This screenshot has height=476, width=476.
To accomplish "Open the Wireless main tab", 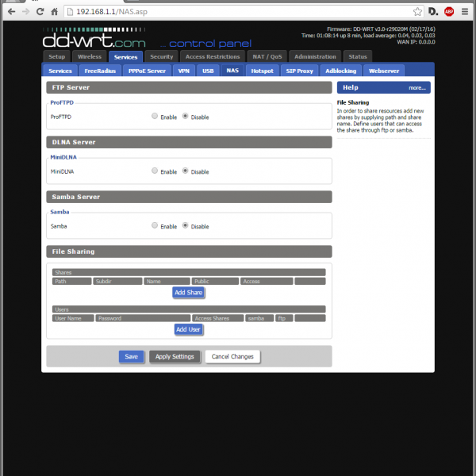I will [x=90, y=57].
